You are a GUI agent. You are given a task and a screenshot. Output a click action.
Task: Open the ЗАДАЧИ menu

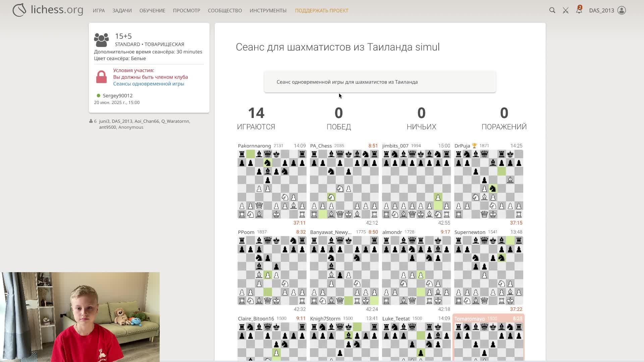(122, 10)
